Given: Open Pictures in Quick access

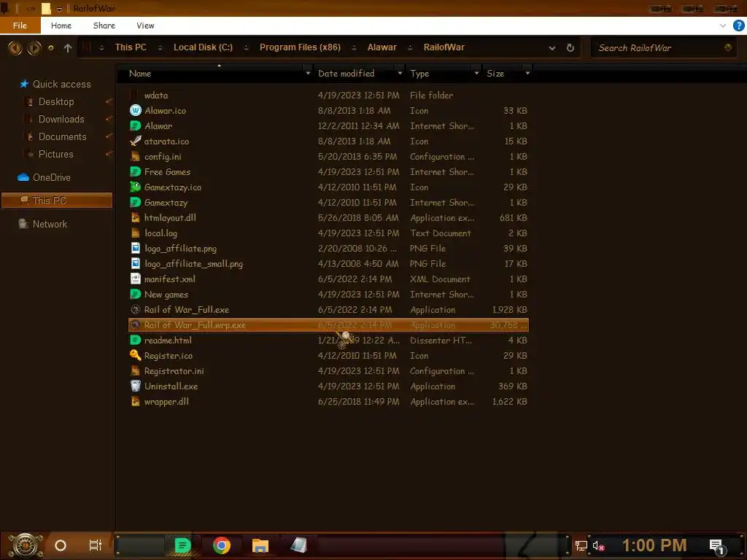Looking at the screenshot, I should pos(55,155).
